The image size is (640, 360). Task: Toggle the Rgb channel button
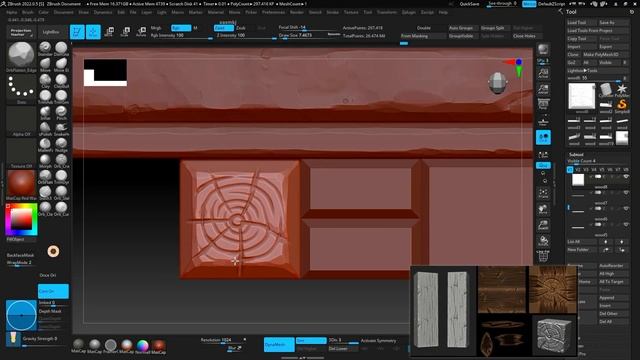point(181,28)
